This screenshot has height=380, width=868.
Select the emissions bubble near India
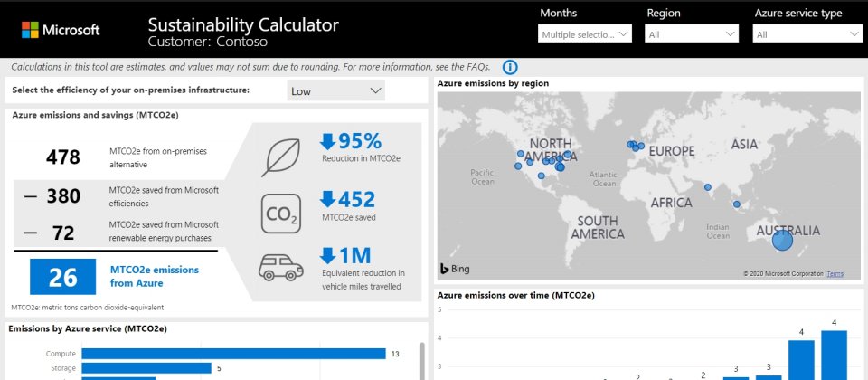coord(707,187)
